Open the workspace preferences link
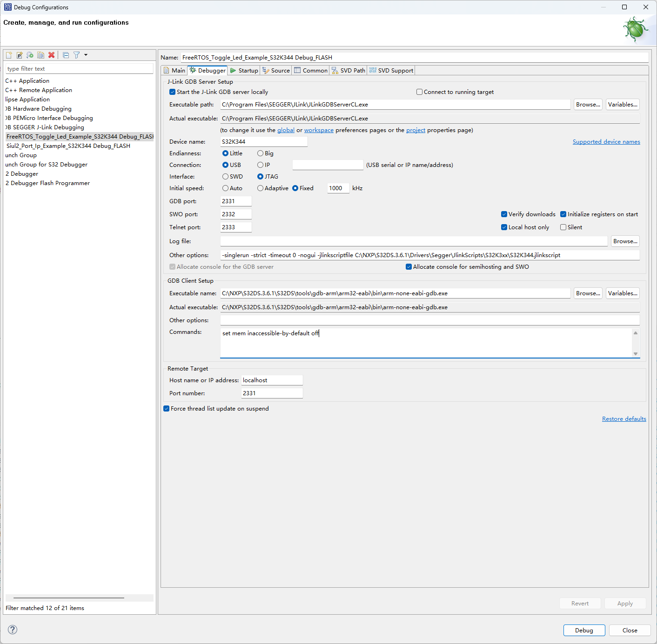Viewport: 657px width, 644px height. (319, 130)
